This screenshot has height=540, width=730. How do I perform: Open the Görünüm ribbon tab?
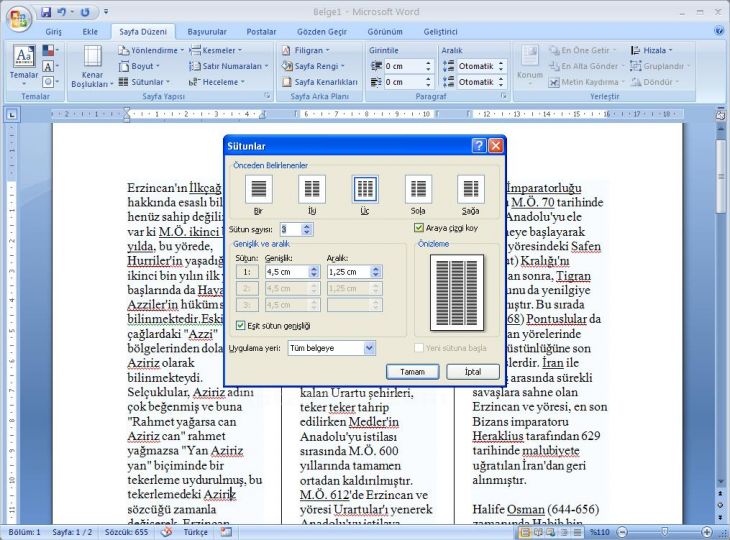click(385, 32)
